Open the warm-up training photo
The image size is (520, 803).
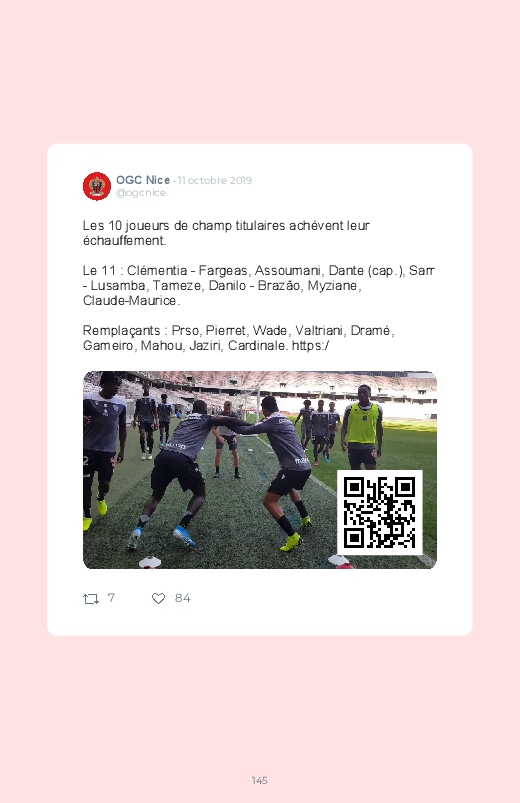[260, 470]
